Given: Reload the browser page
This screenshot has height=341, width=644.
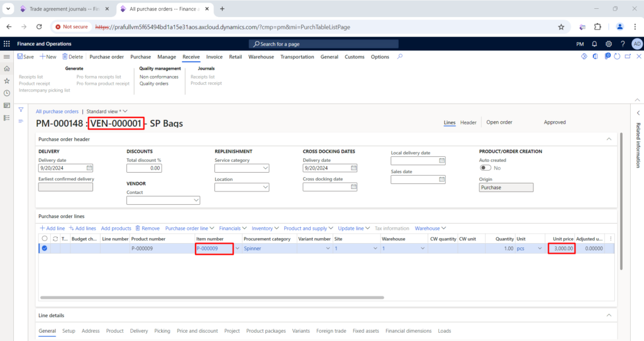Looking at the screenshot, I should point(39,26).
